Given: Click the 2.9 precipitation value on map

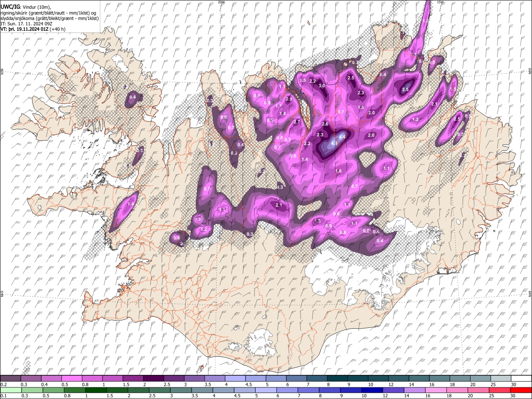Looking at the screenshot, I should click(289, 99).
